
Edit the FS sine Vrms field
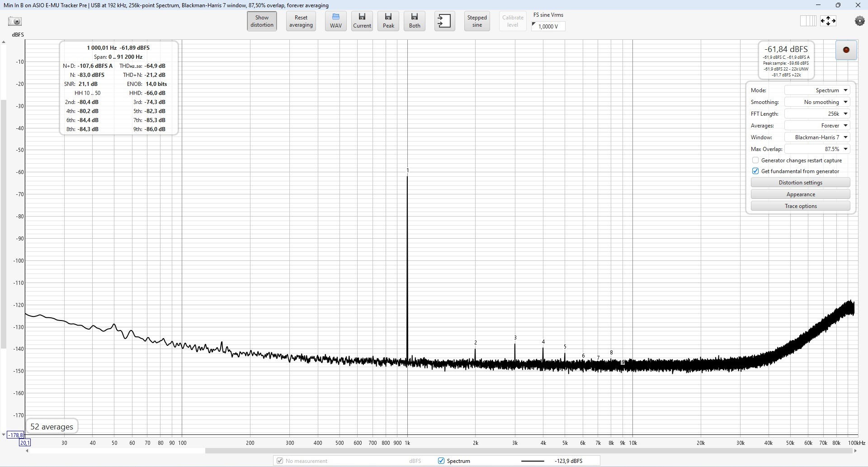tap(548, 26)
